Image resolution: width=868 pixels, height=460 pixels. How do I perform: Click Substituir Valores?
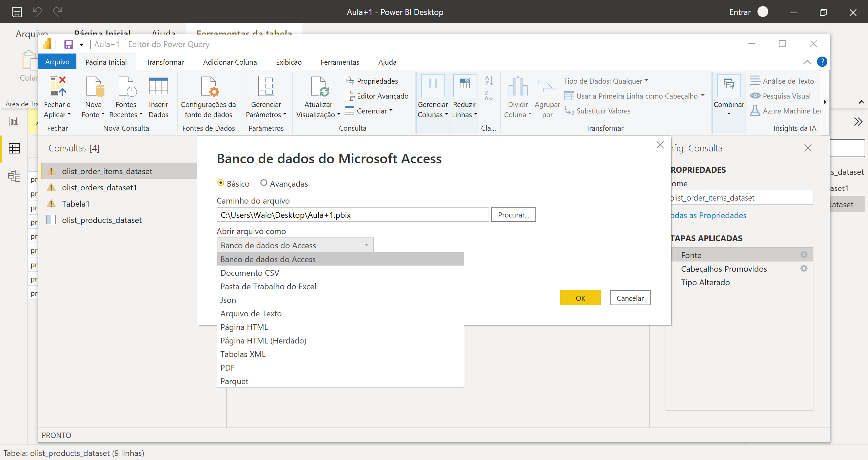point(597,111)
